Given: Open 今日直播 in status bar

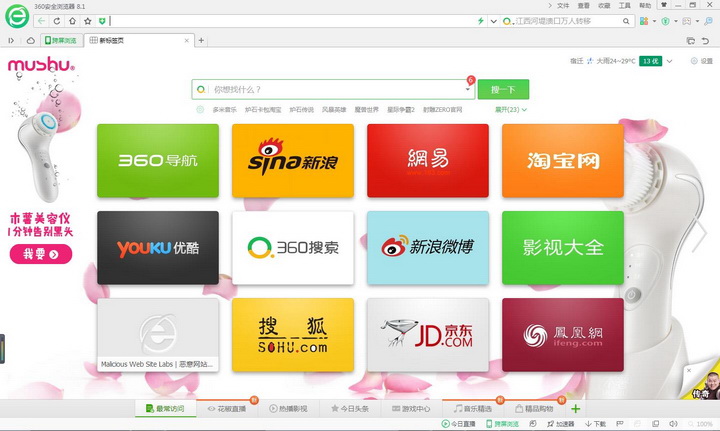Looking at the screenshot, I should pyautogui.click(x=459, y=424).
